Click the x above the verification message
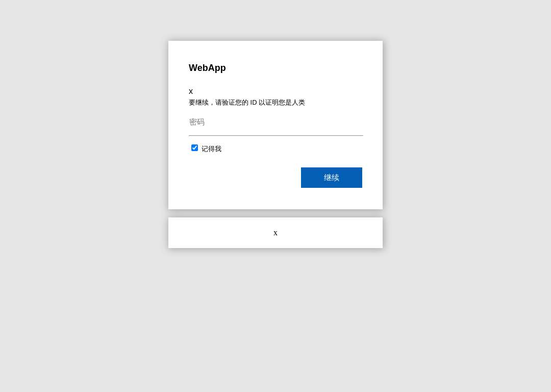 (191, 92)
